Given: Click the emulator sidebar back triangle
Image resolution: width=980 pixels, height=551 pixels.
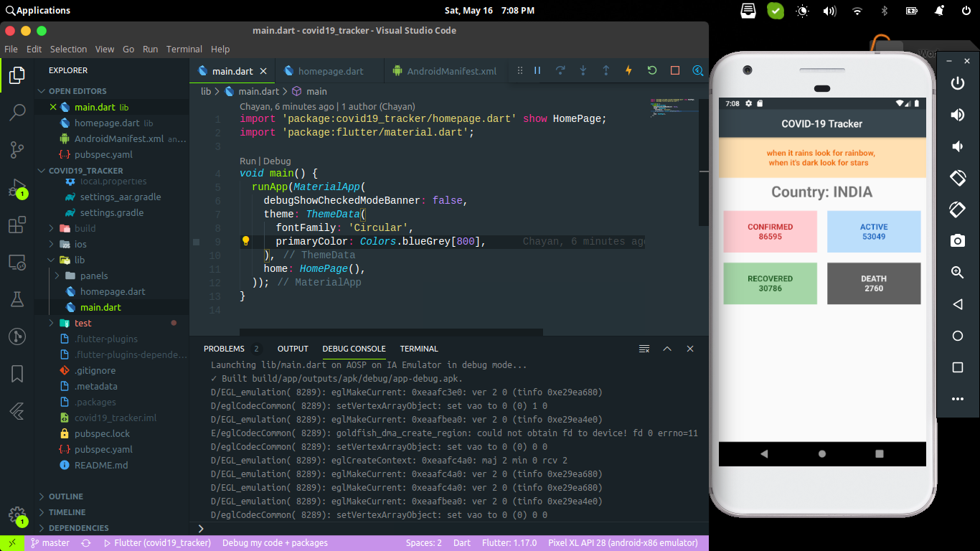Looking at the screenshot, I should click(957, 304).
